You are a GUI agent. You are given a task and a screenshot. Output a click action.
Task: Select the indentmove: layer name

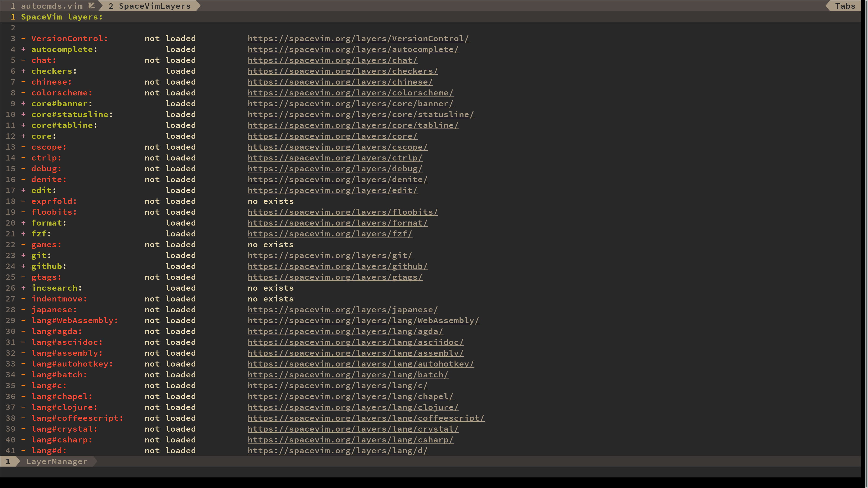59,299
